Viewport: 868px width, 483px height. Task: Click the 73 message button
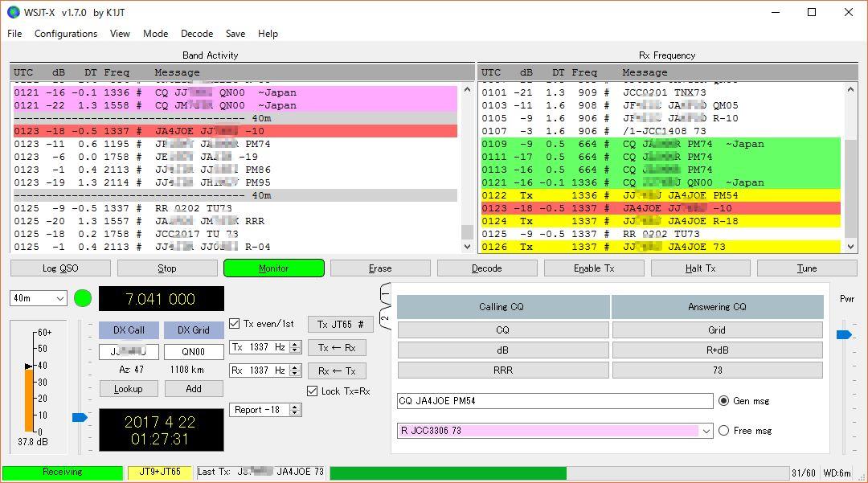[x=718, y=370]
